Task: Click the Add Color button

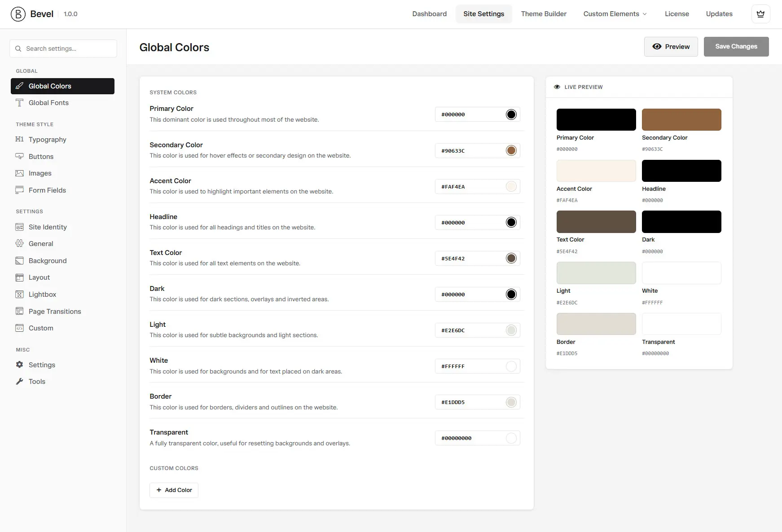Action: coord(174,490)
